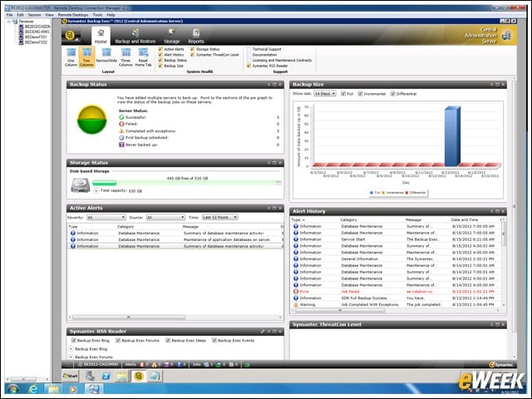
Task: Click the blue Full backup bar
Action: click(452, 136)
